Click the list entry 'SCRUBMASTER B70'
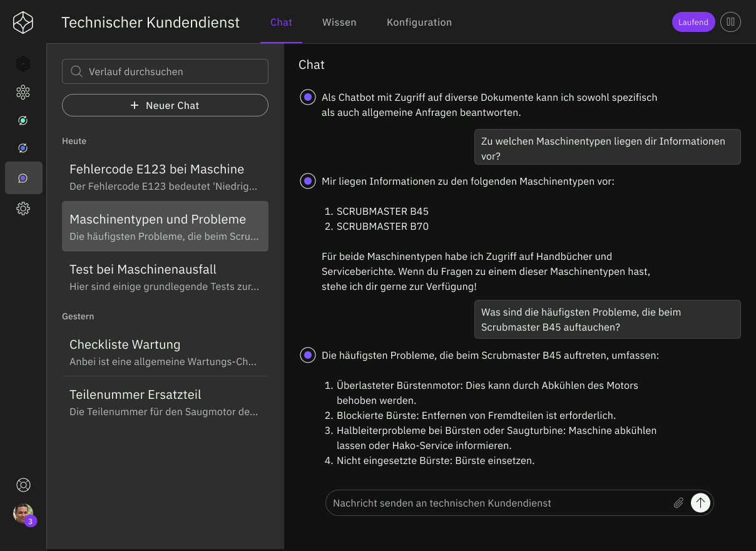Image resolution: width=756 pixels, height=551 pixels. pyautogui.click(x=382, y=226)
